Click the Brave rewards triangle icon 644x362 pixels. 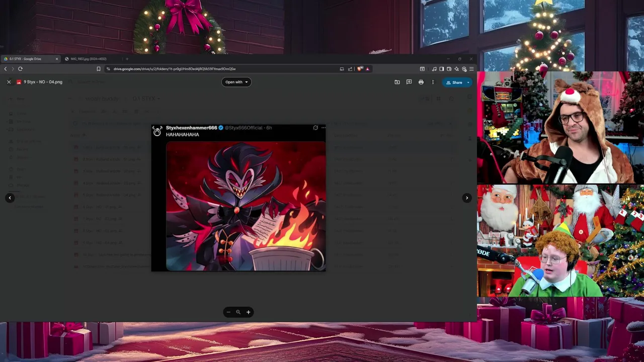[367, 69]
